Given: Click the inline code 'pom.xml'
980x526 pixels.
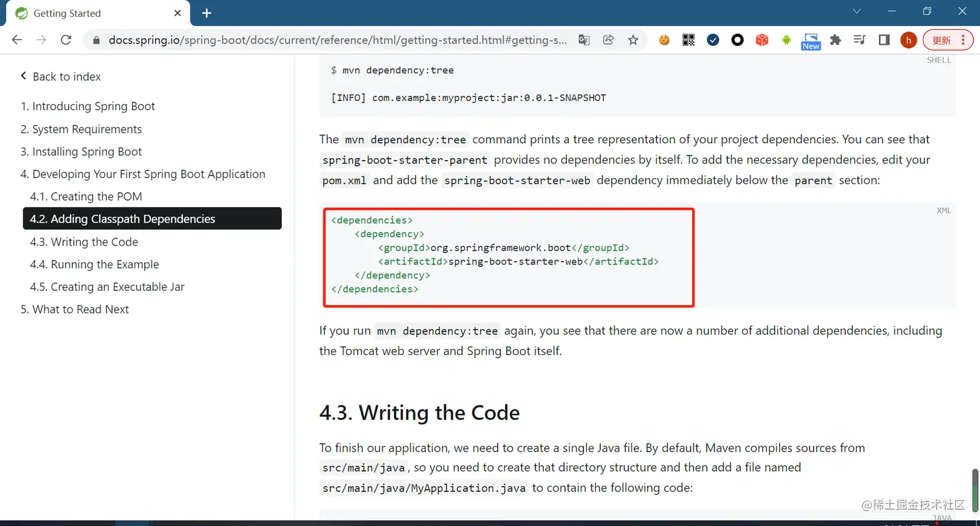Looking at the screenshot, I should [x=344, y=181].
